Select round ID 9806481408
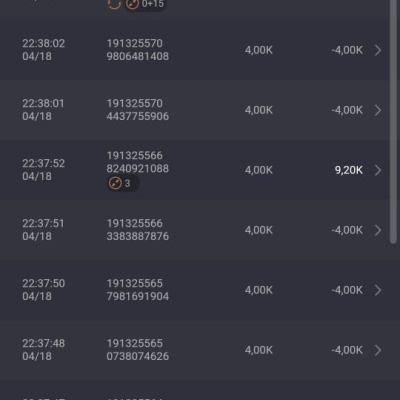Image resolution: width=400 pixels, height=400 pixels. (x=138, y=56)
